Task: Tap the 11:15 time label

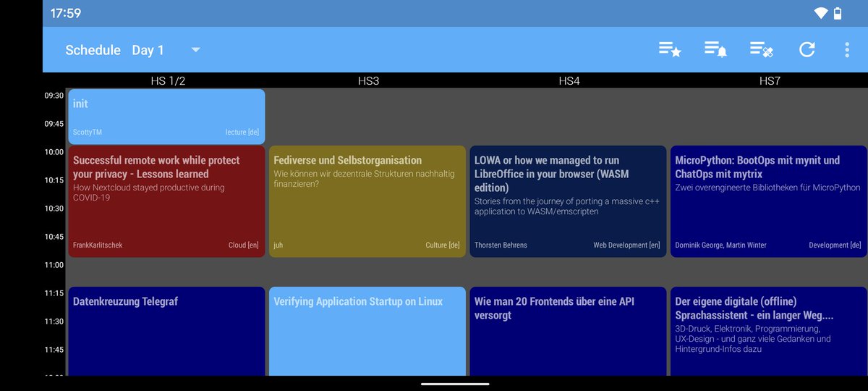Action: point(54,293)
